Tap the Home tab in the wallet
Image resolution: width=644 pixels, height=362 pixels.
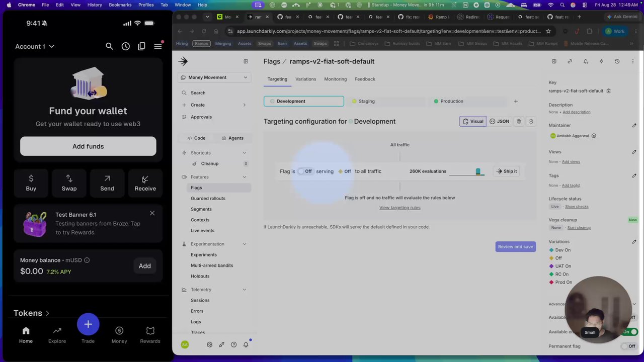point(26,335)
